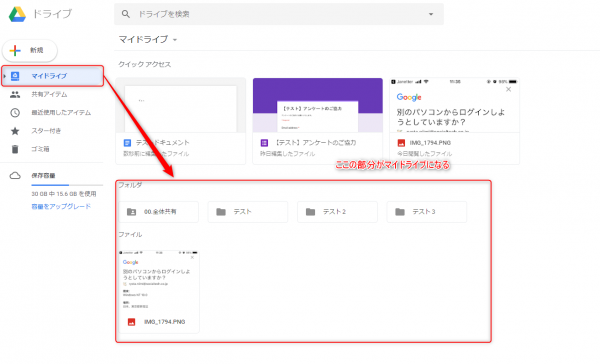The image size is (600, 364).
Task: Click image icon beside quick access IMG_1794.PNG
Action: pos(401,143)
